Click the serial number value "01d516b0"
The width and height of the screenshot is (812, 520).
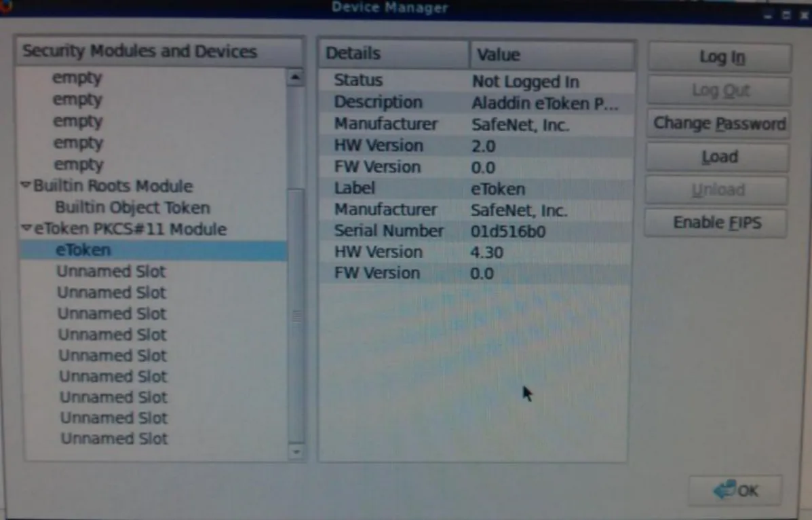coord(508,231)
